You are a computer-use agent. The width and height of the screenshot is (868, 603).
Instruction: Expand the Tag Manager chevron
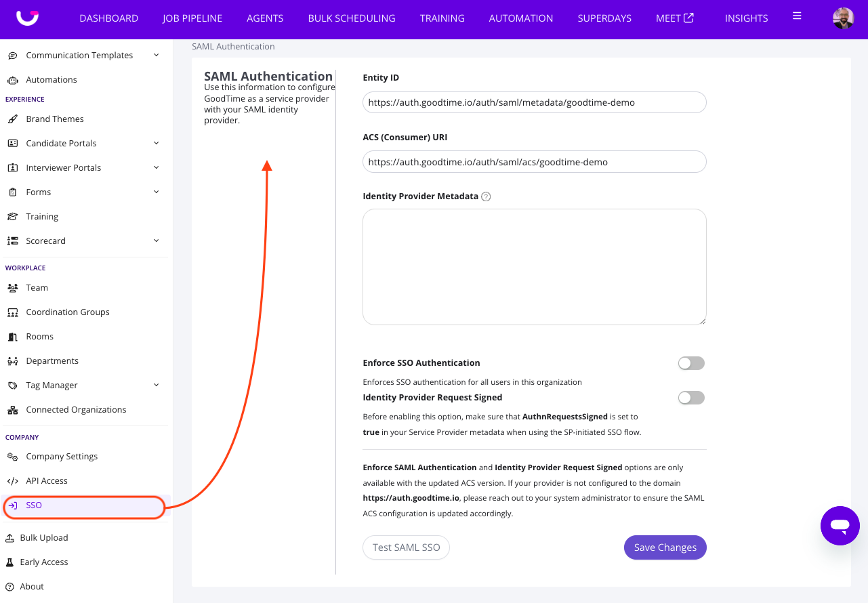tap(157, 386)
